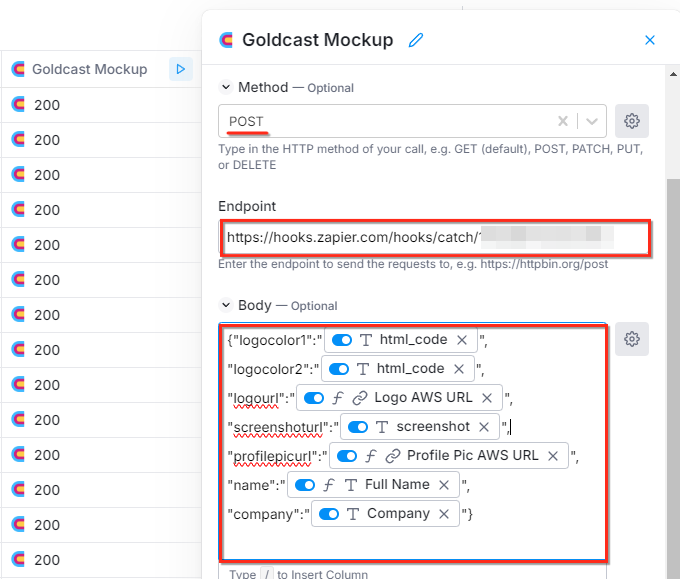Open the Method dropdown arrow
The width and height of the screenshot is (680, 579).
pos(592,121)
